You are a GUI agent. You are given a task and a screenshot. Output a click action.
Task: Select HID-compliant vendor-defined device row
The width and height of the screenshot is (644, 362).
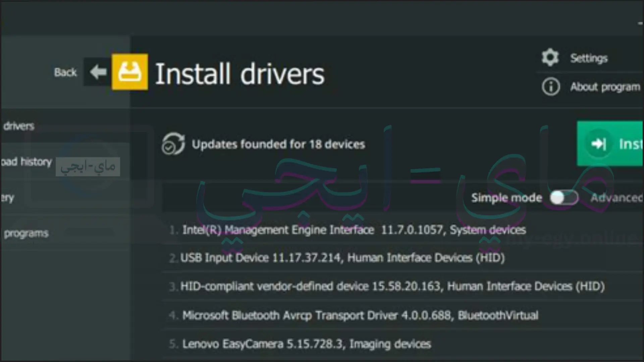pyautogui.click(x=402, y=287)
